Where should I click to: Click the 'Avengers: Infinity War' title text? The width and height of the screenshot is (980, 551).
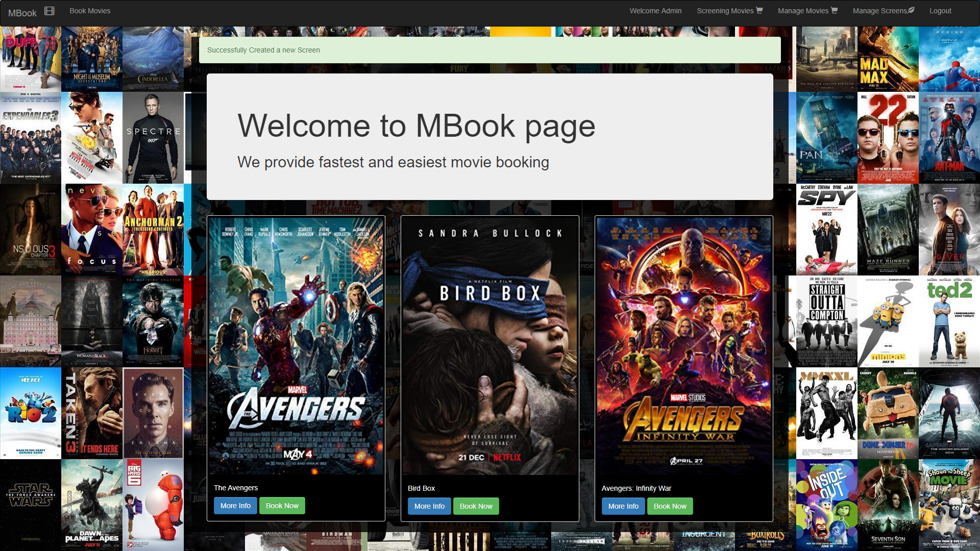click(636, 488)
